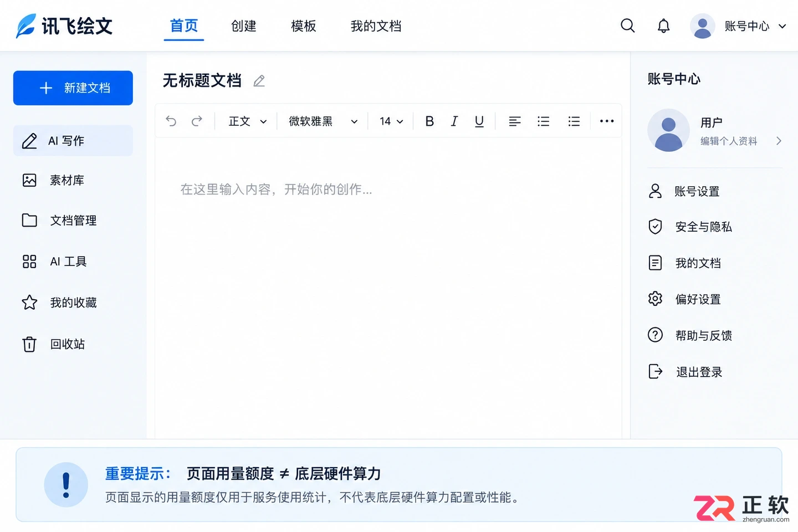The image size is (798, 532).
Task: Switch to the 首页 tab
Action: (184, 26)
